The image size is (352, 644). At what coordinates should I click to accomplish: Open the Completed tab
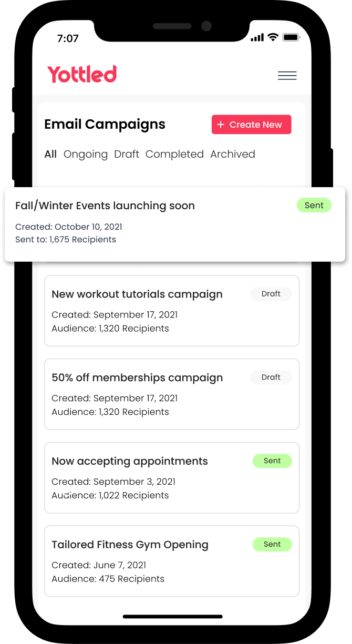click(x=174, y=154)
